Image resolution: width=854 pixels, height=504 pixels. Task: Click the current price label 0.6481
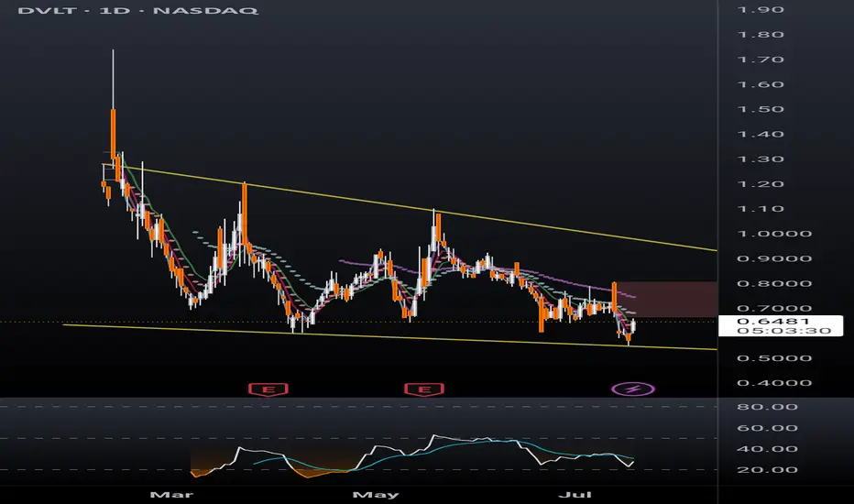pyautogui.click(x=772, y=321)
